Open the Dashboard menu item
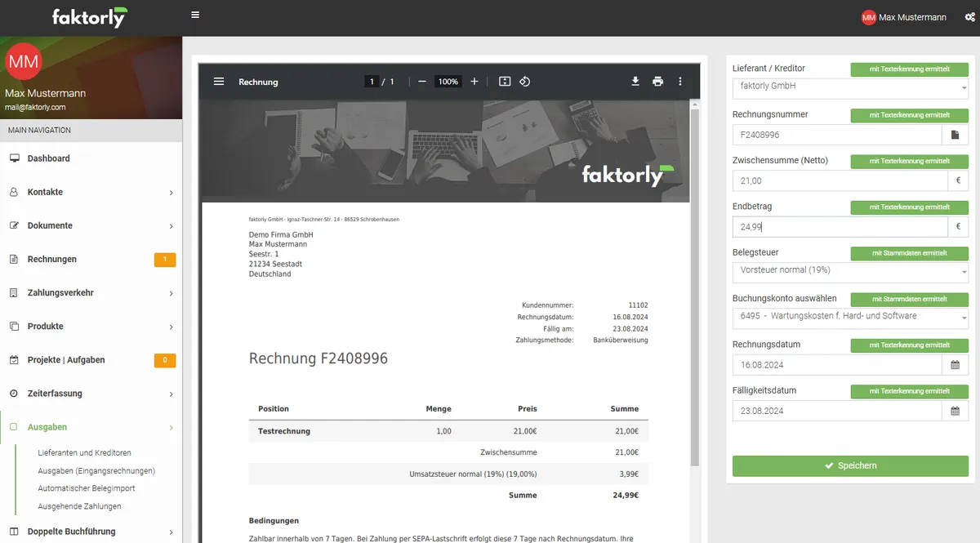 91,158
